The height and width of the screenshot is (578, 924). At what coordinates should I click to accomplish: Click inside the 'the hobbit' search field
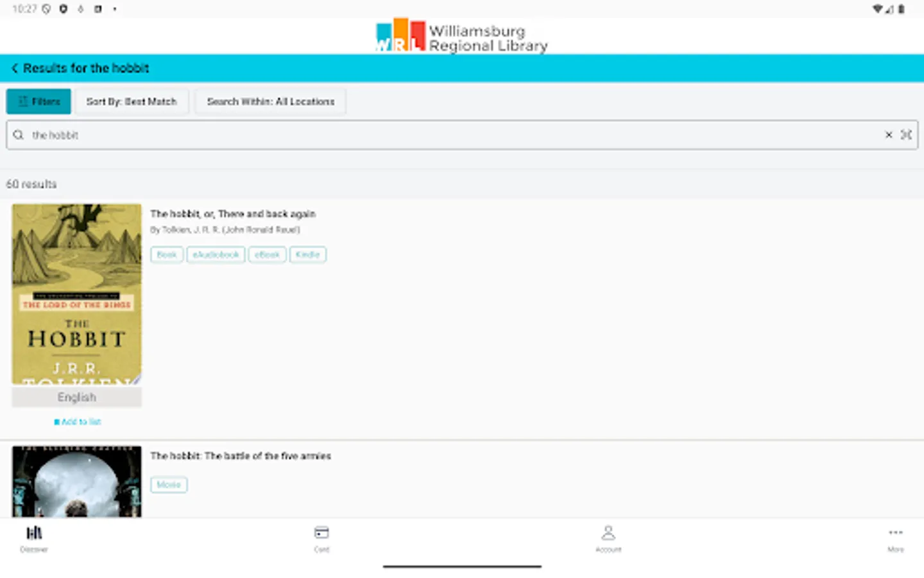(x=257, y=135)
